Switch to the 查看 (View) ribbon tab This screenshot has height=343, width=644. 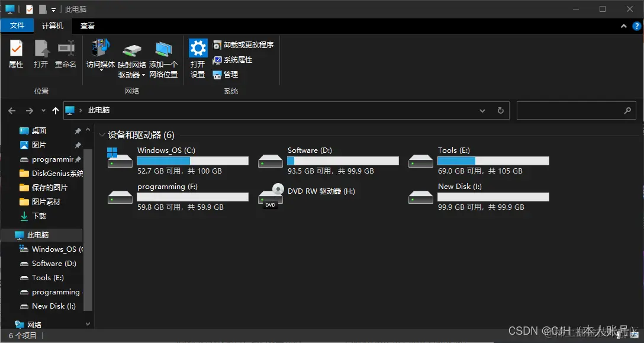point(87,25)
